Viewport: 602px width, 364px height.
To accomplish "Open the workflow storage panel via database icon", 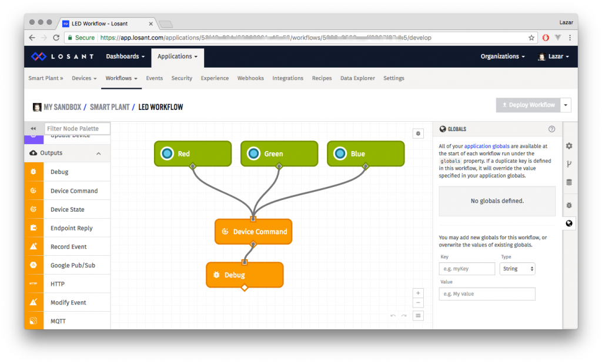I will pos(569,182).
